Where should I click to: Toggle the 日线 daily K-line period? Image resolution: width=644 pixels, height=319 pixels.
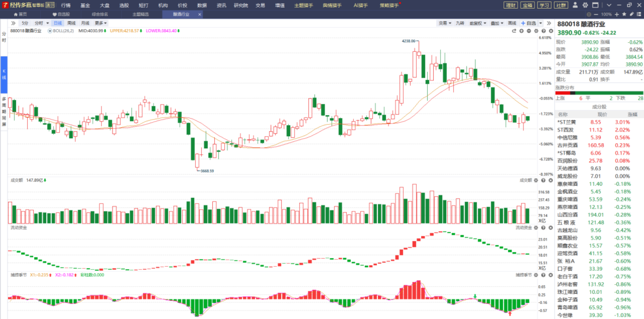click(x=58, y=23)
